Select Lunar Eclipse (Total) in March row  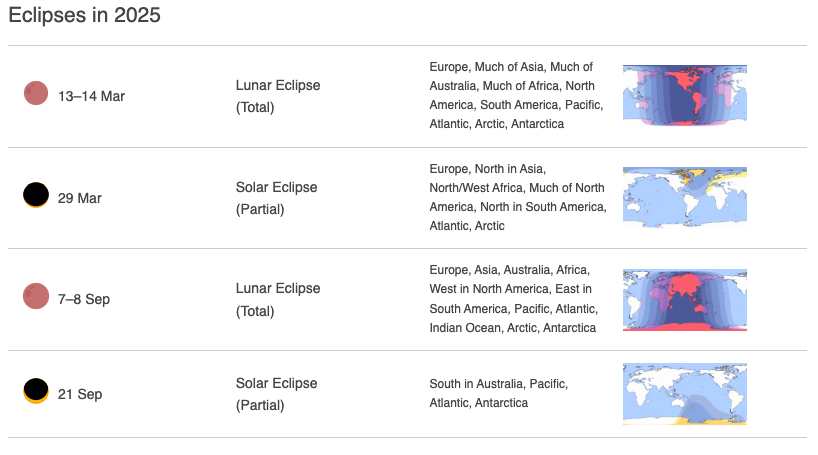point(278,96)
